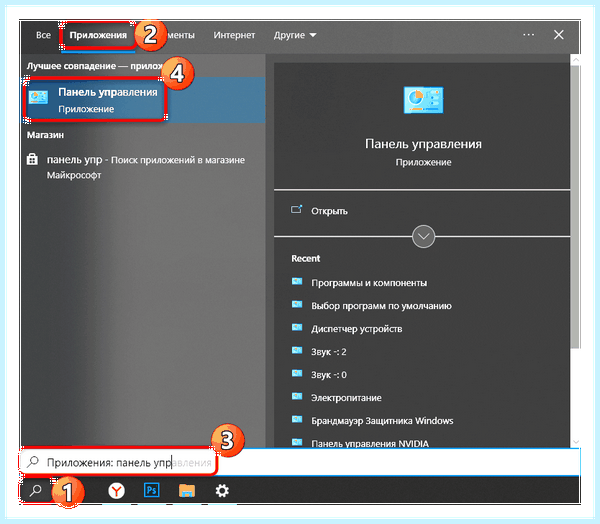Click the large Панель управления icon in preview pane
Screen dimensions: 600x524
pos(423,100)
